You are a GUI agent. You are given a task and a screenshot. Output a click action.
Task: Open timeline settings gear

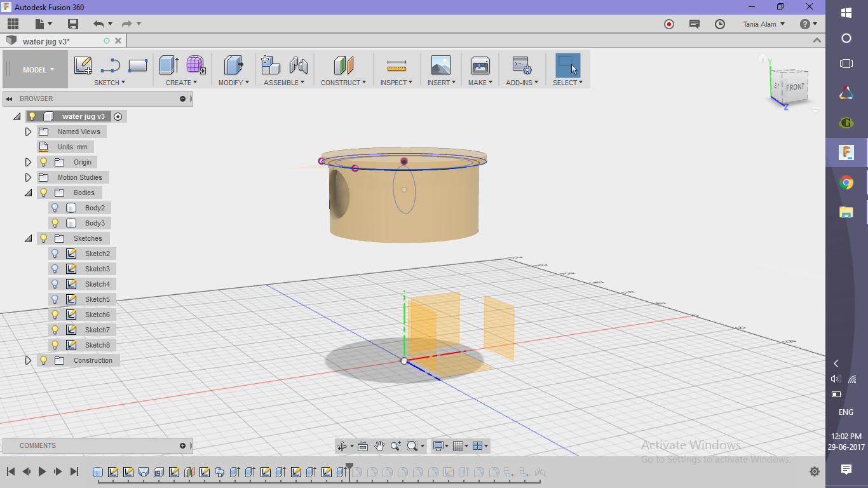815,471
